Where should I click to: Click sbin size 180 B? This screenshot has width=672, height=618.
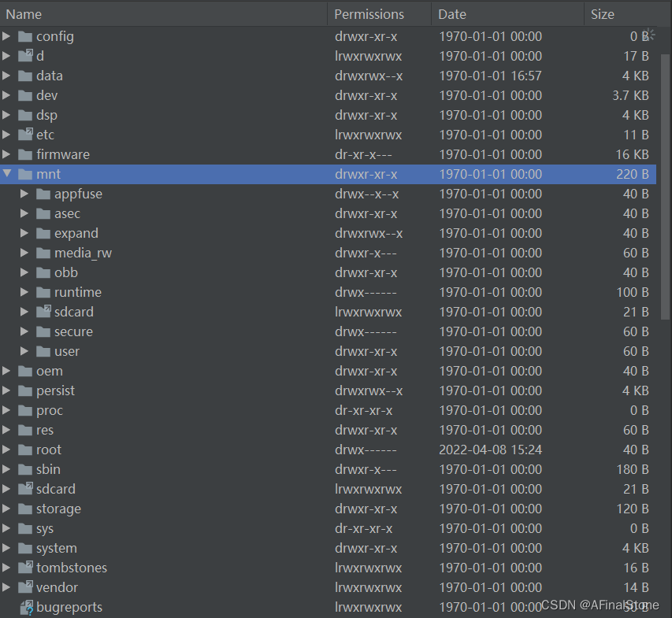(x=633, y=469)
